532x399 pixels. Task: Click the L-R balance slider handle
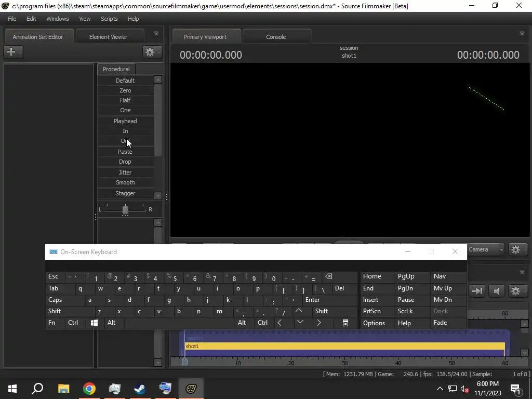[125, 210]
